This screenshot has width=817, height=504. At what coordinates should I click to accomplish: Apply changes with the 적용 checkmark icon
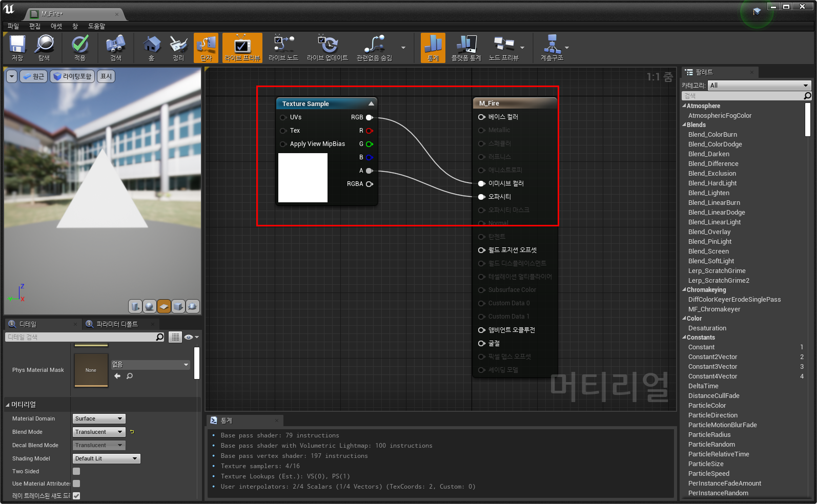(x=80, y=45)
